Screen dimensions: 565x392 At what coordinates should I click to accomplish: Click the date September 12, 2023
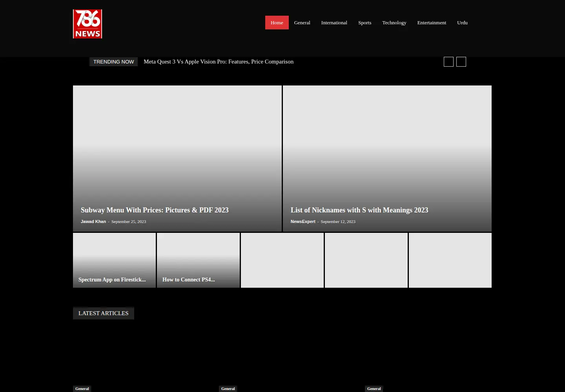[338, 221]
